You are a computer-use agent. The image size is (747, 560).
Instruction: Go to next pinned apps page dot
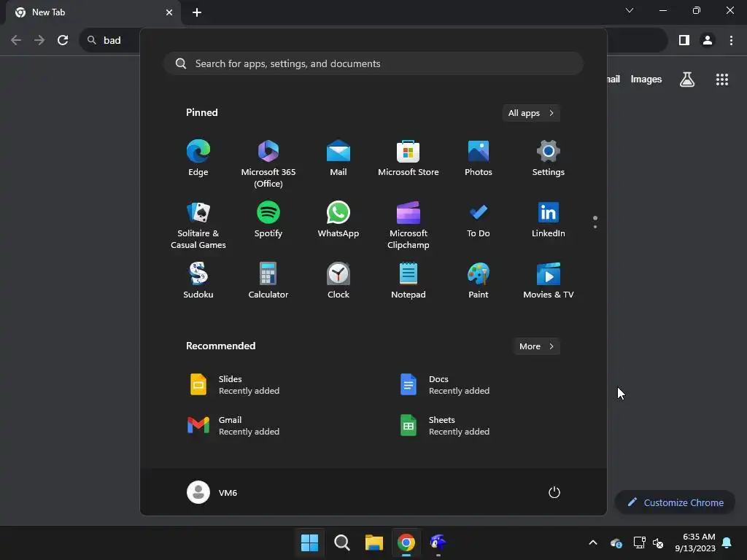pos(595,227)
